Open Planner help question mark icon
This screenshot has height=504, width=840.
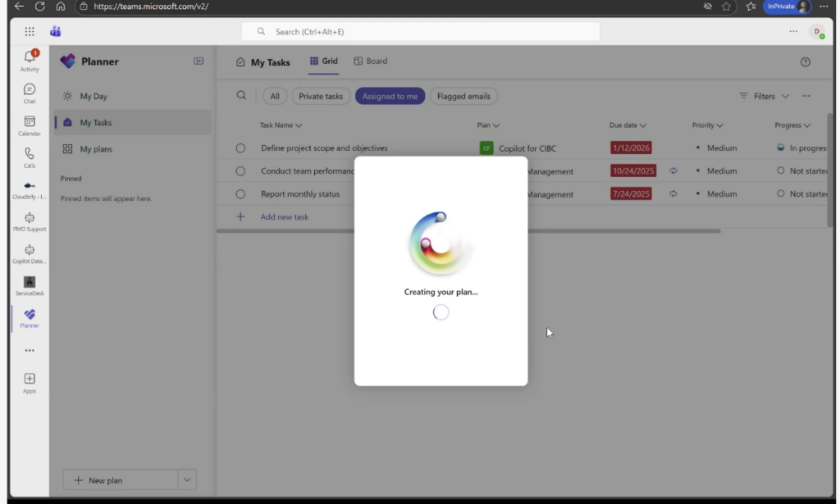tap(806, 62)
